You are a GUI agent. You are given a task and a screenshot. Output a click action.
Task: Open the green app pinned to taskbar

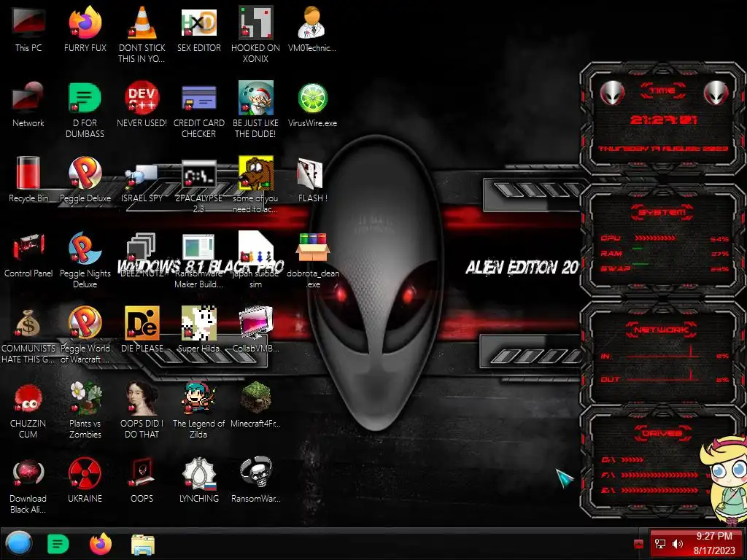tap(58, 544)
